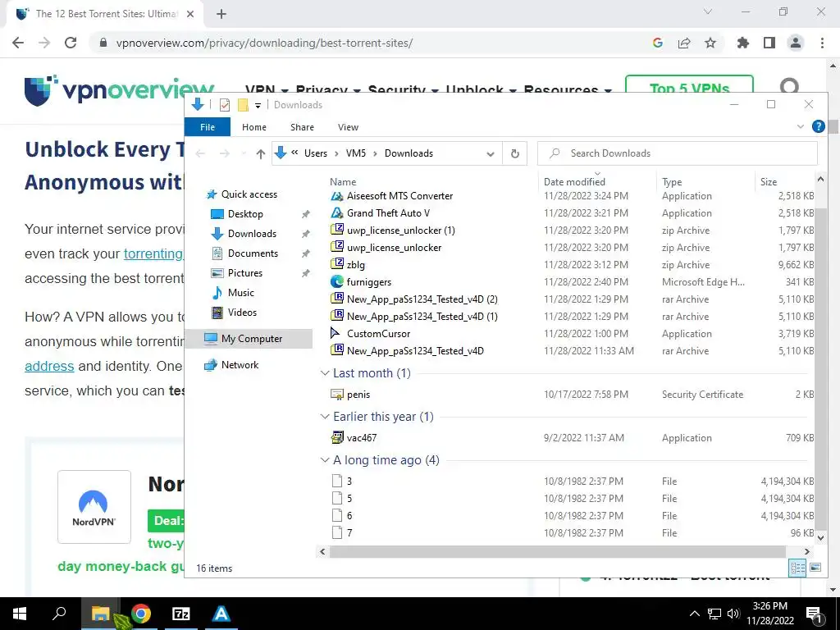Screen dimensions: 840x630
Task: Open the Windows Start menu
Action: tap(20, 614)
